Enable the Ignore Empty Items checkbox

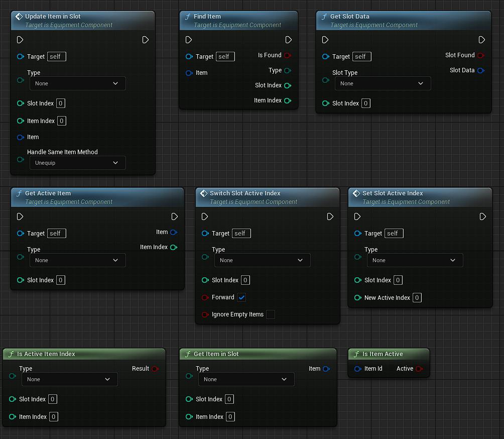tap(271, 314)
